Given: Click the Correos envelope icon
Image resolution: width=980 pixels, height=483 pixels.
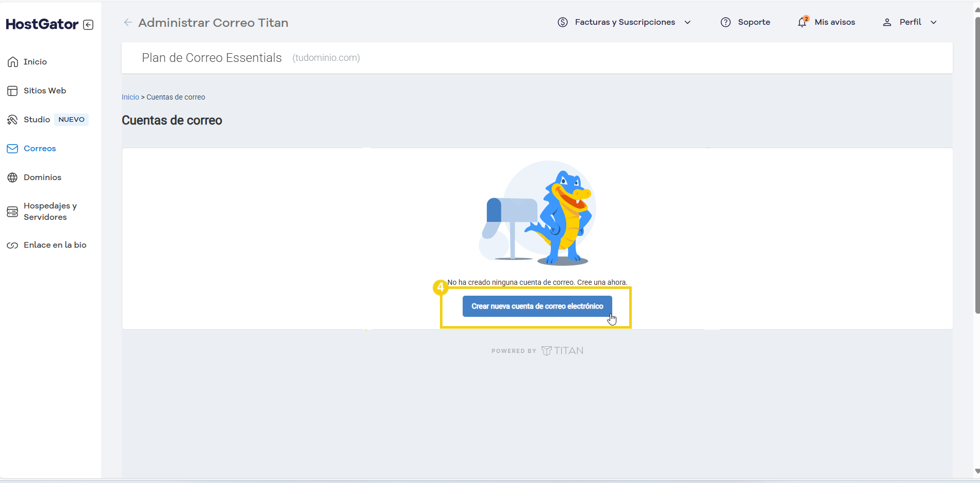Looking at the screenshot, I should click(13, 149).
